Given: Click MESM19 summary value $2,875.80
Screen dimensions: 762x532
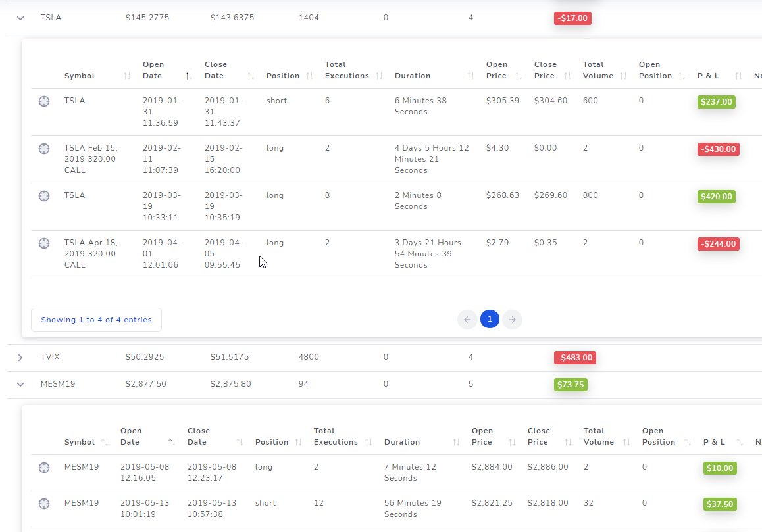Looking at the screenshot, I should tap(231, 384).
